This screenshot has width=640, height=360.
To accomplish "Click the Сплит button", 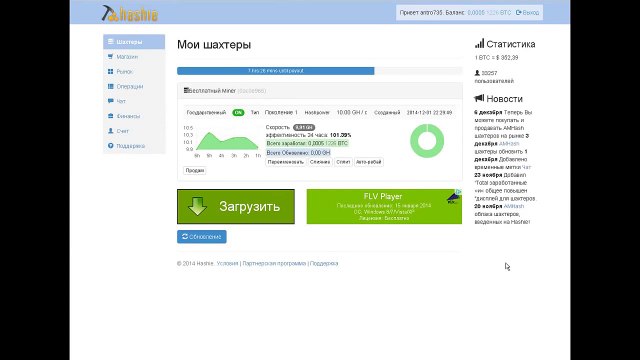I will pos(343,162).
